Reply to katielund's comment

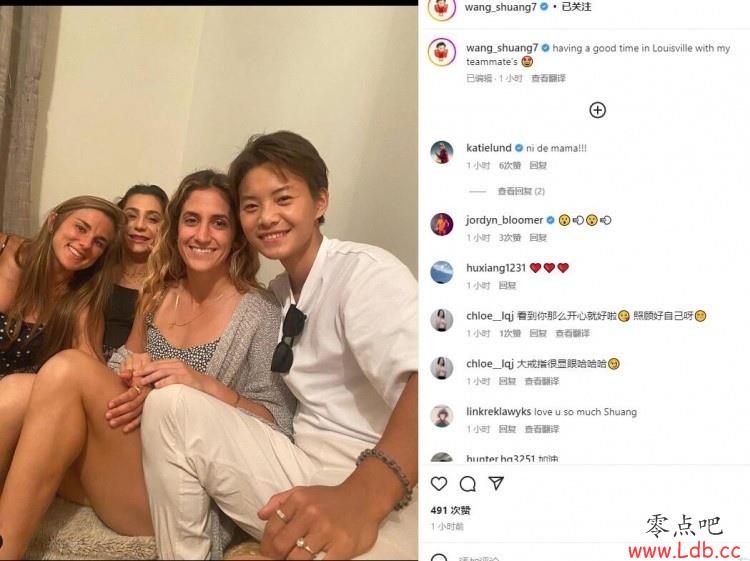[x=538, y=165]
